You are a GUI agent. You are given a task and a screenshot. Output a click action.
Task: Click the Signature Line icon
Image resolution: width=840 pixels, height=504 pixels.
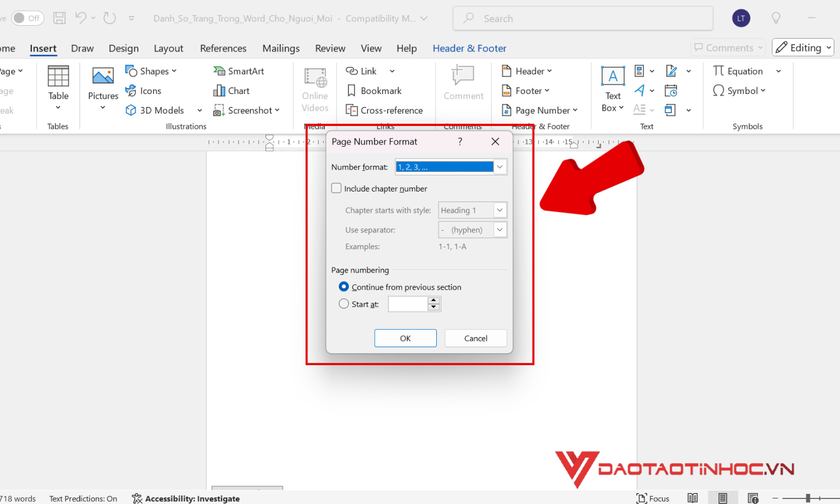pyautogui.click(x=671, y=71)
